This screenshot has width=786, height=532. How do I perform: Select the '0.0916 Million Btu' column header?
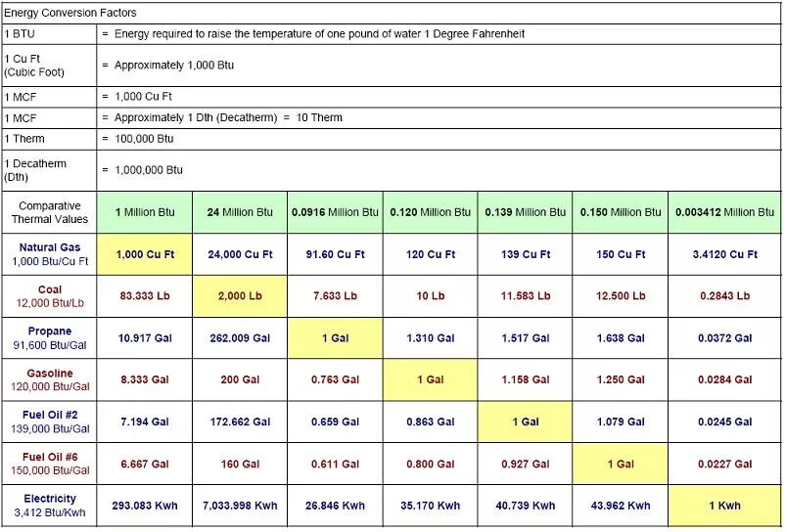pos(336,212)
